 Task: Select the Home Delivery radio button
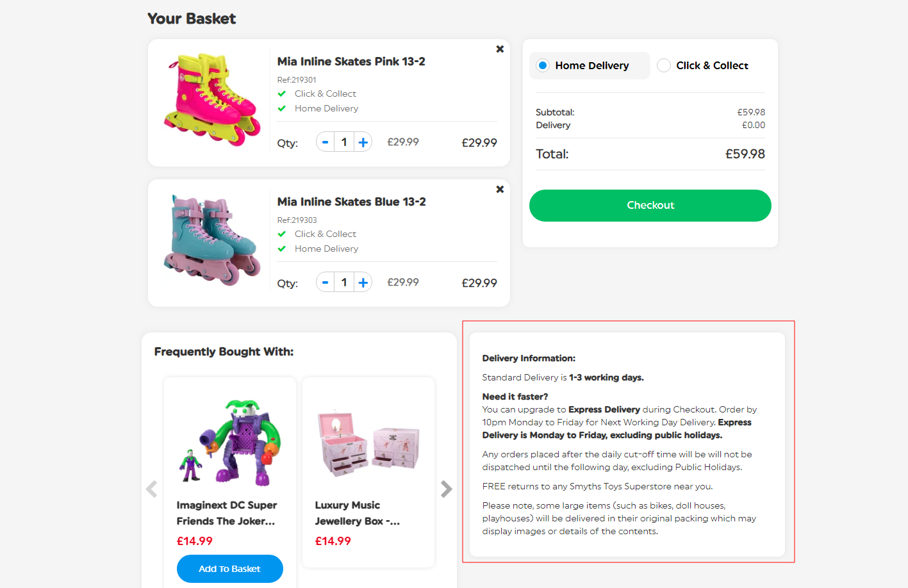[543, 65]
